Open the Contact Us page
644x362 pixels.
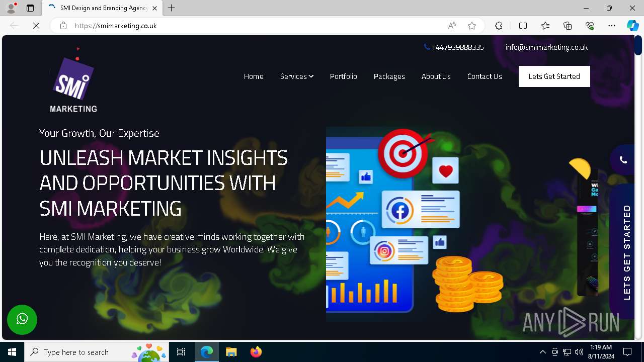(x=485, y=76)
